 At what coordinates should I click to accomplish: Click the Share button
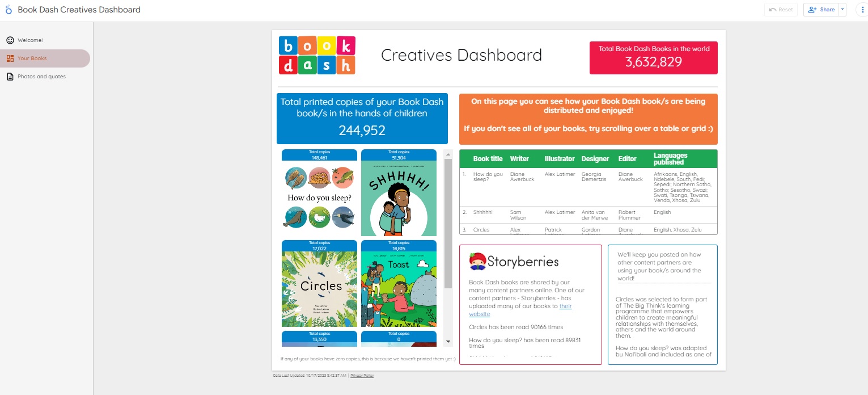(822, 10)
